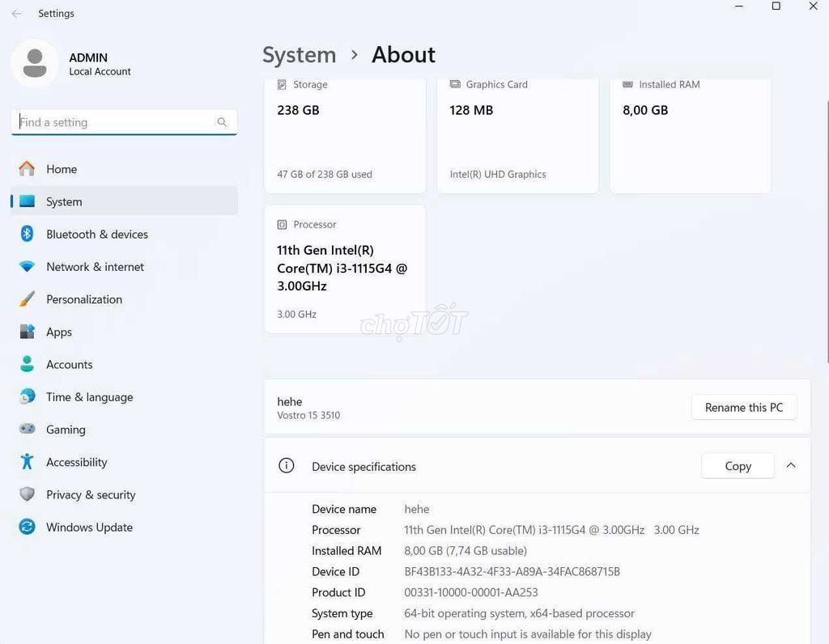Click the Installed RAM icon

[627, 84]
